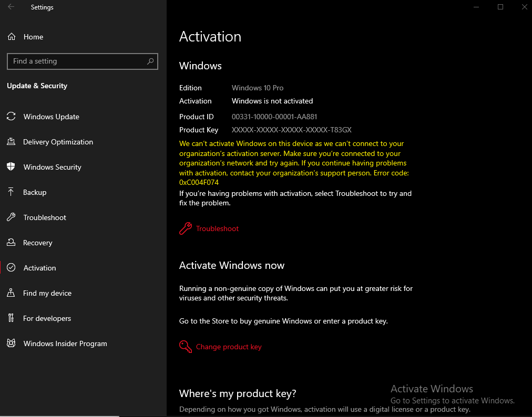Click the magnifier icon in the search box

pos(150,61)
